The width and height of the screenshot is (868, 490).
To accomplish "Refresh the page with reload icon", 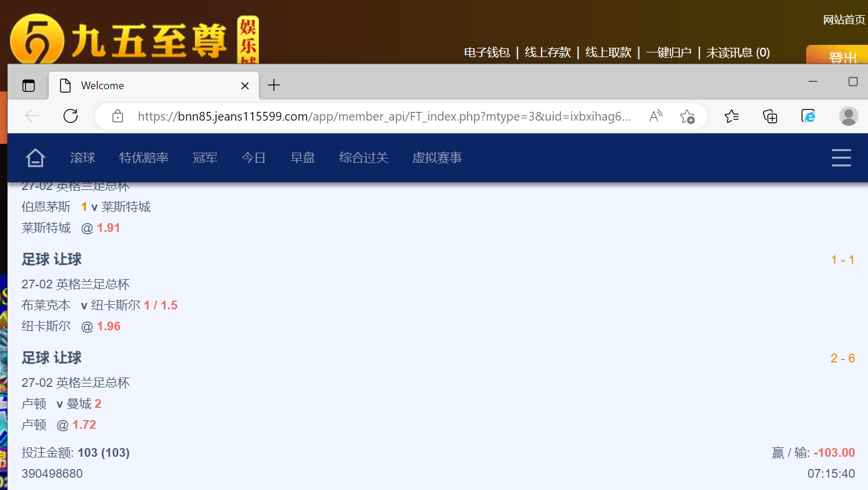I will click(71, 116).
